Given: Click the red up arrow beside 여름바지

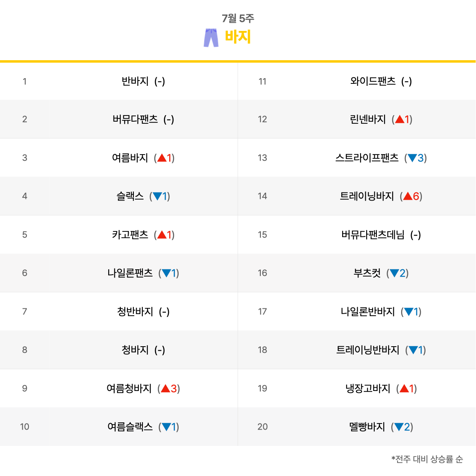Looking at the screenshot, I should [162, 158].
